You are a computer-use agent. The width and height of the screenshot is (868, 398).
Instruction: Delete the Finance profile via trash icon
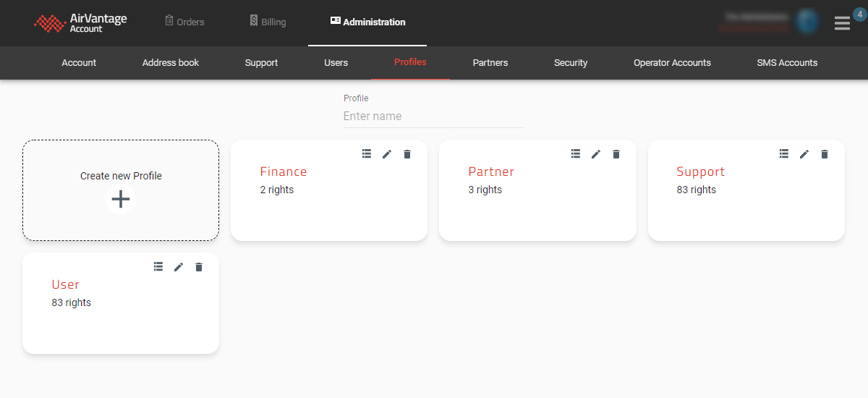[407, 154]
